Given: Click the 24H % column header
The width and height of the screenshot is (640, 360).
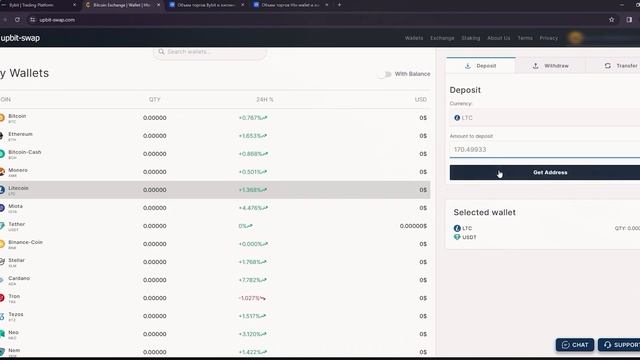Looking at the screenshot, I should pos(264,100).
